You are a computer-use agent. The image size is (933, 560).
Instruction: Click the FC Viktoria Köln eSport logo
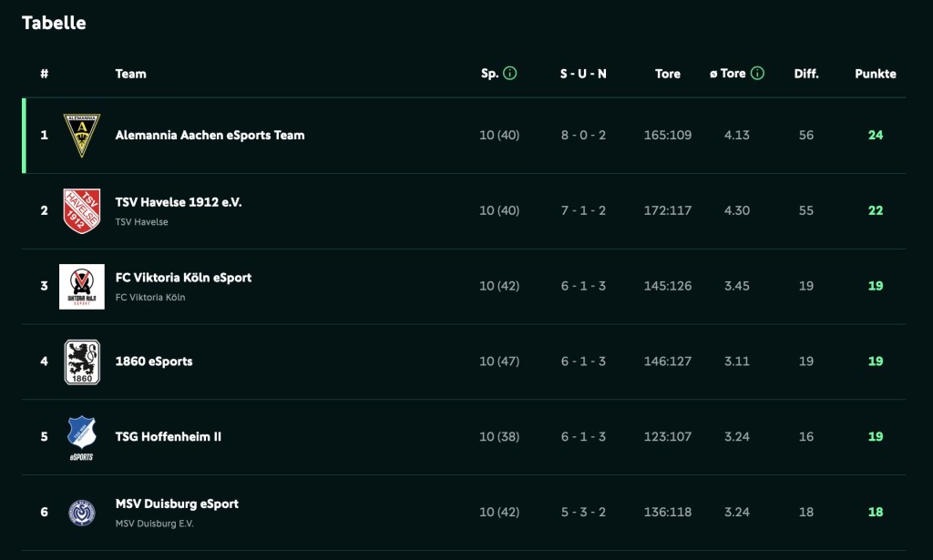(x=82, y=286)
